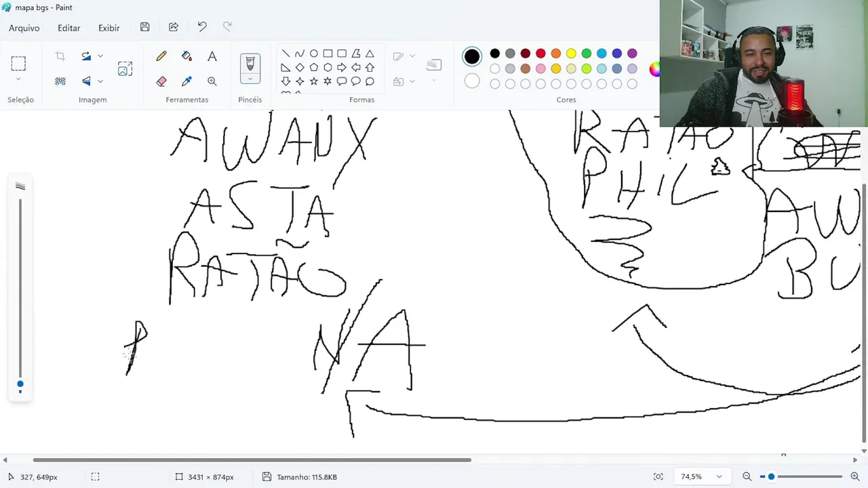Choose the line shape
Image resolution: width=868 pixels, height=488 pixels.
285,54
